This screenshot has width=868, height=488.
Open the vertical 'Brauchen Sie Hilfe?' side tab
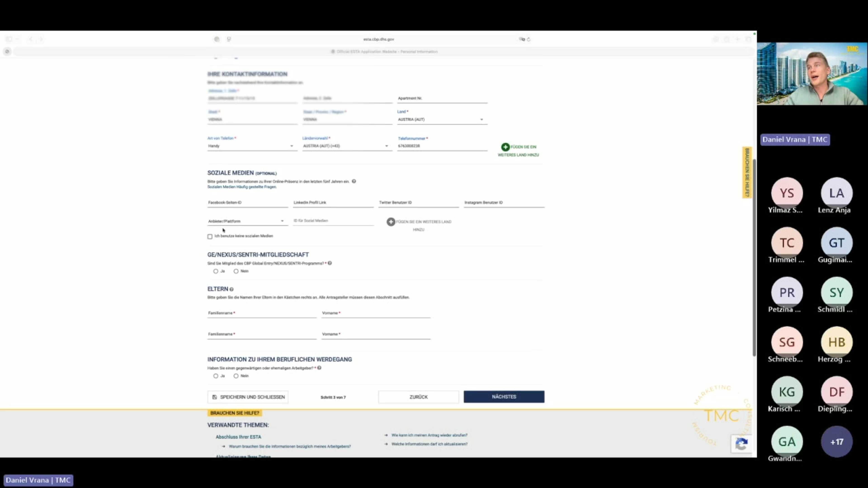(747, 172)
